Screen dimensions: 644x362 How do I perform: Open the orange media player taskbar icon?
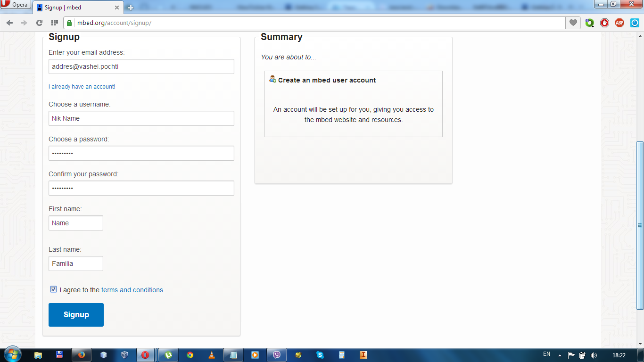(255, 355)
